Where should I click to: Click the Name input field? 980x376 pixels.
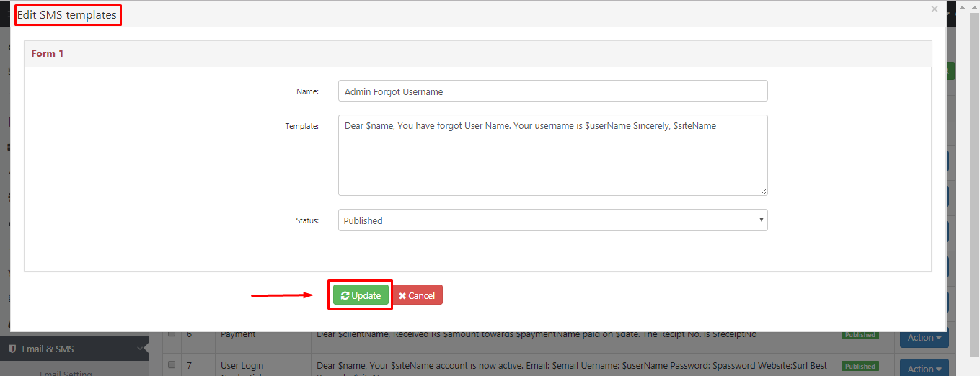point(552,91)
